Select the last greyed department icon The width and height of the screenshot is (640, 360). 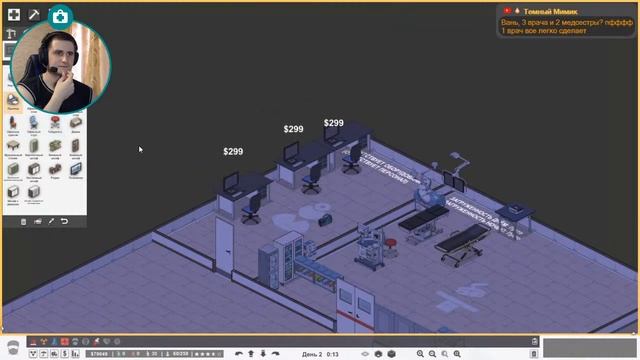(117, 341)
